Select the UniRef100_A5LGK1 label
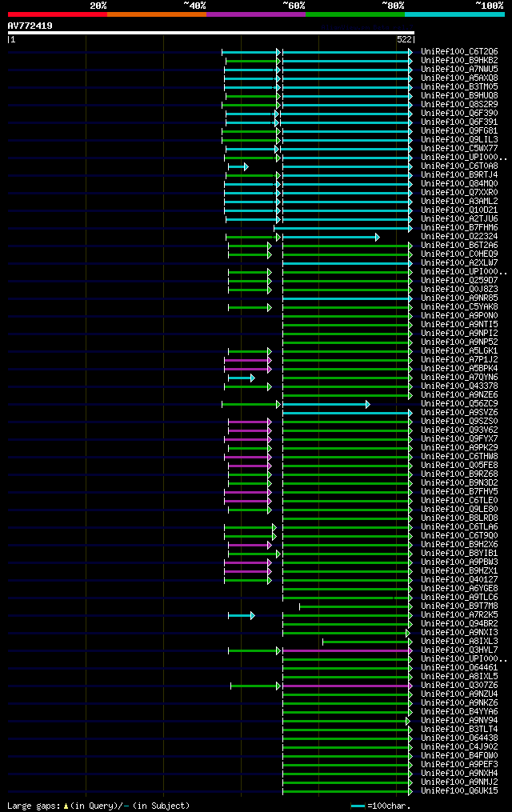 (x=459, y=351)
